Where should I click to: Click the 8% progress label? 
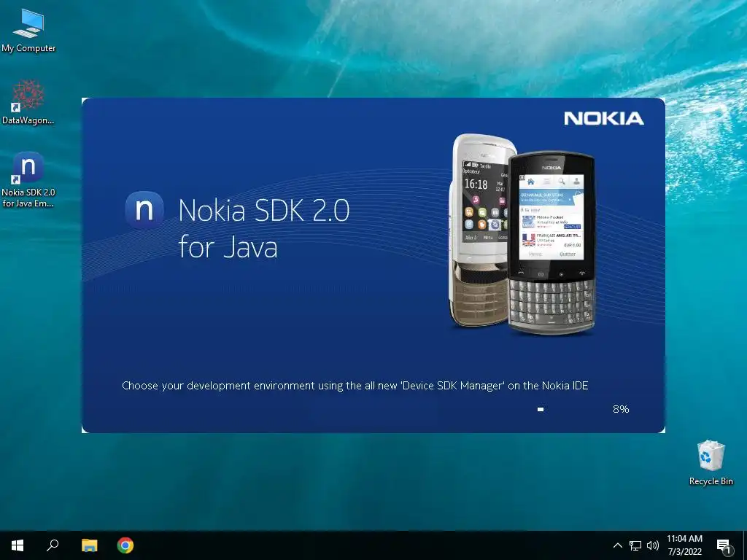pyautogui.click(x=621, y=409)
